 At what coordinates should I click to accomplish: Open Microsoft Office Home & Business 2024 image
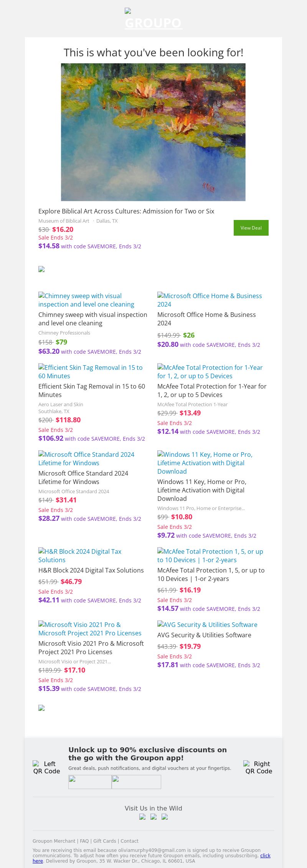tap(210, 300)
